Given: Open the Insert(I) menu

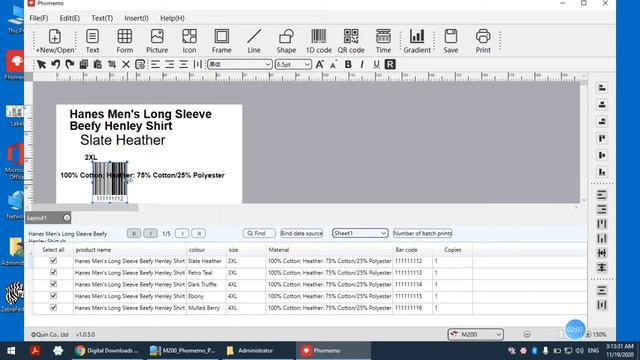Looking at the screenshot, I should pyautogui.click(x=136, y=18).
